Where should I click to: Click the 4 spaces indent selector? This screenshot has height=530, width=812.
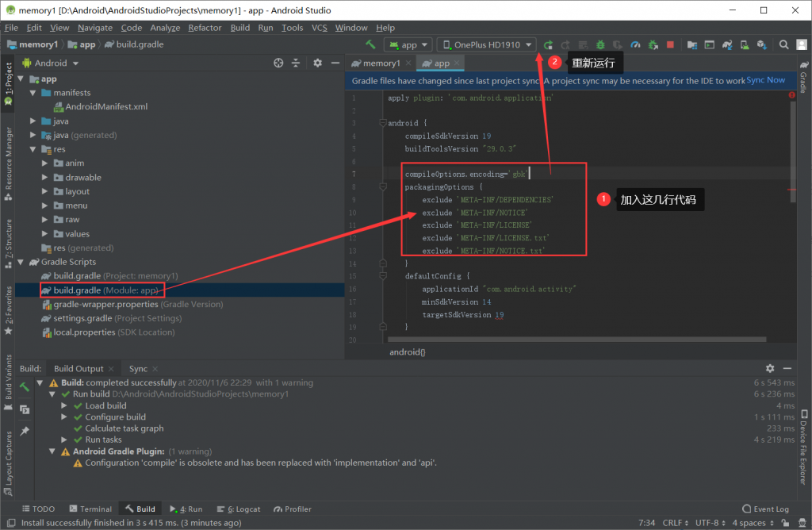click(752, 523)
